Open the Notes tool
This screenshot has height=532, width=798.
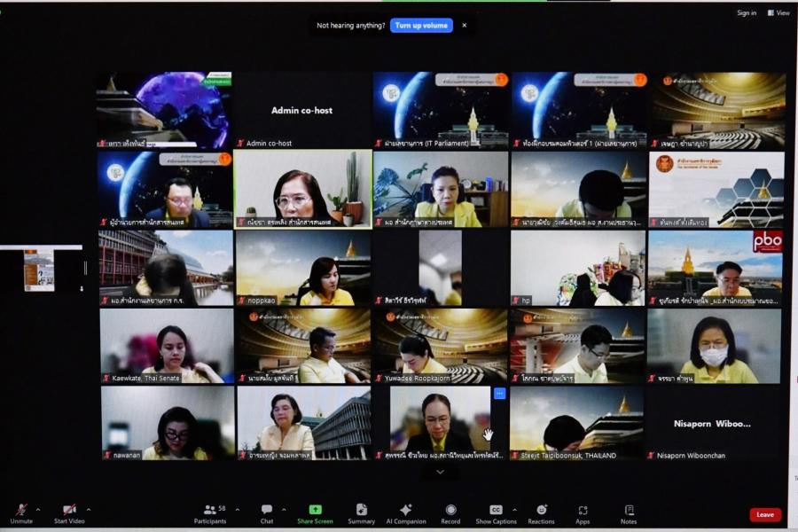629,513
